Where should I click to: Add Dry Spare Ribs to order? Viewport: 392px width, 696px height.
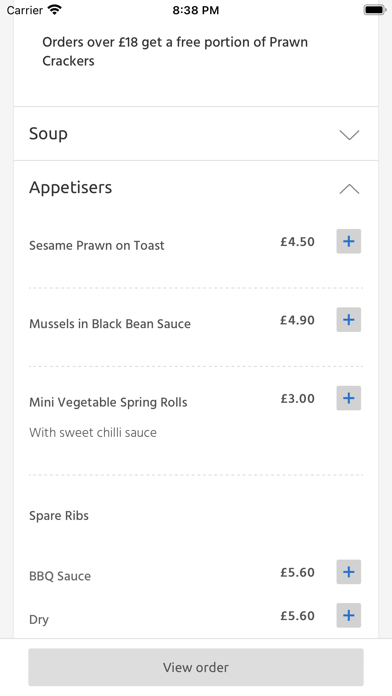point(348,616)
